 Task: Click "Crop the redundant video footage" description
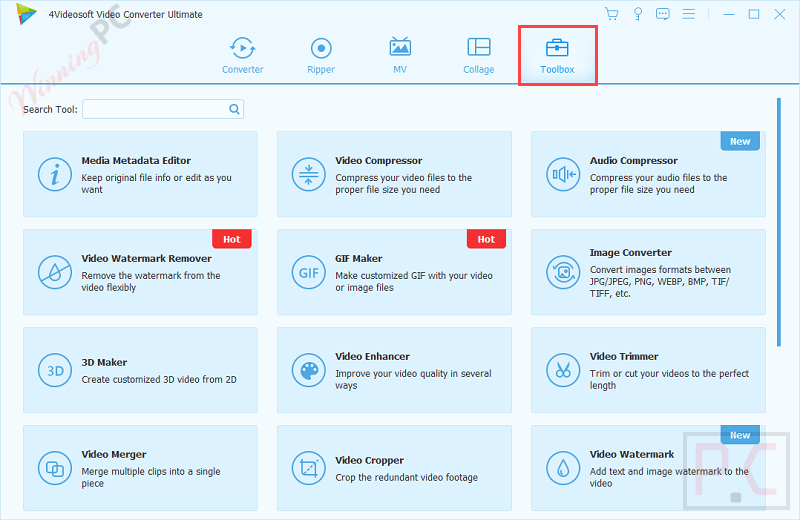(x=407, y=478)
